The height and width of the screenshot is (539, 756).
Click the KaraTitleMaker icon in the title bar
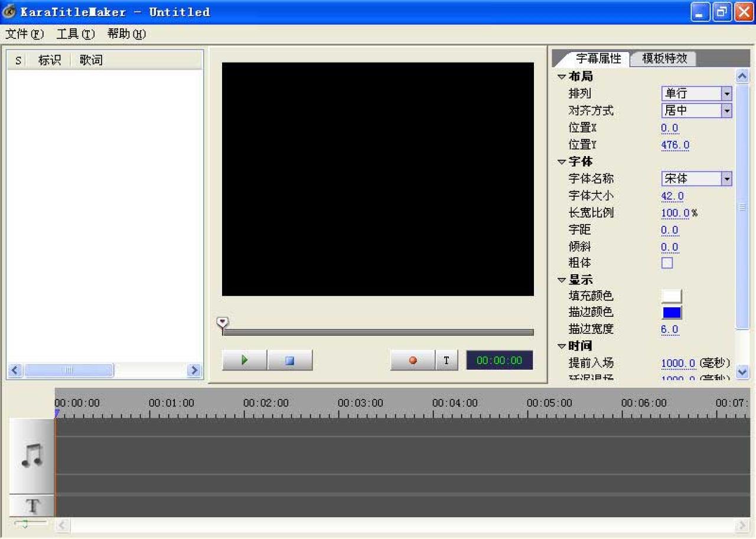pyautogui.click(x=9, y=11)
